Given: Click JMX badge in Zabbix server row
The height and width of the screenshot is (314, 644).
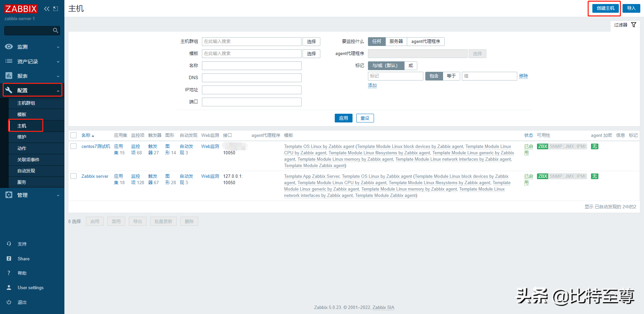Looking at the screenshot, I should pyautogui.click(x=570, y=176).
